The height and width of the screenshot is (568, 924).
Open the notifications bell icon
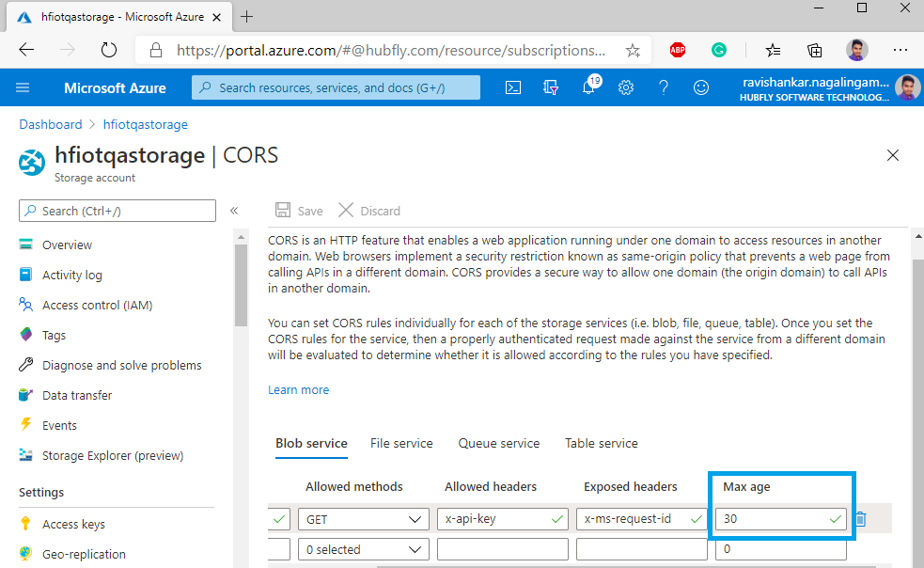[589, 87]
